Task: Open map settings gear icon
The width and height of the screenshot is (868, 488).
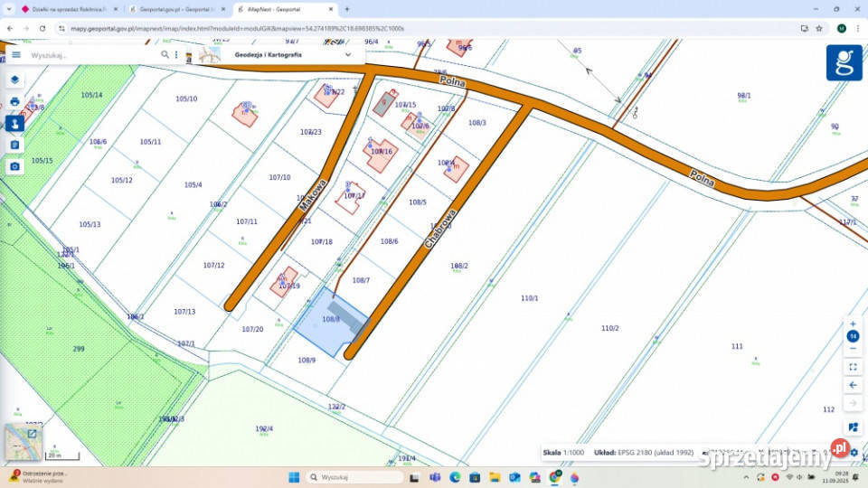Action: click(854, 453)
